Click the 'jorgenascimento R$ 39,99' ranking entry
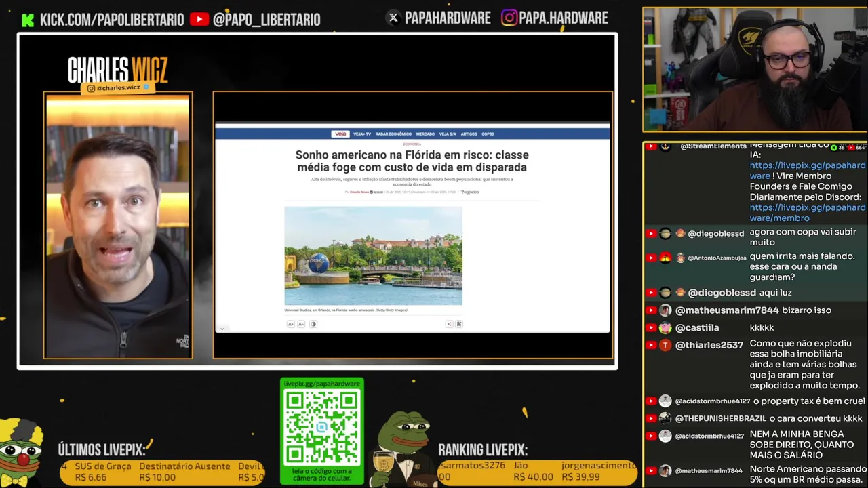868x488 pixels. click(x=598, y=471)
